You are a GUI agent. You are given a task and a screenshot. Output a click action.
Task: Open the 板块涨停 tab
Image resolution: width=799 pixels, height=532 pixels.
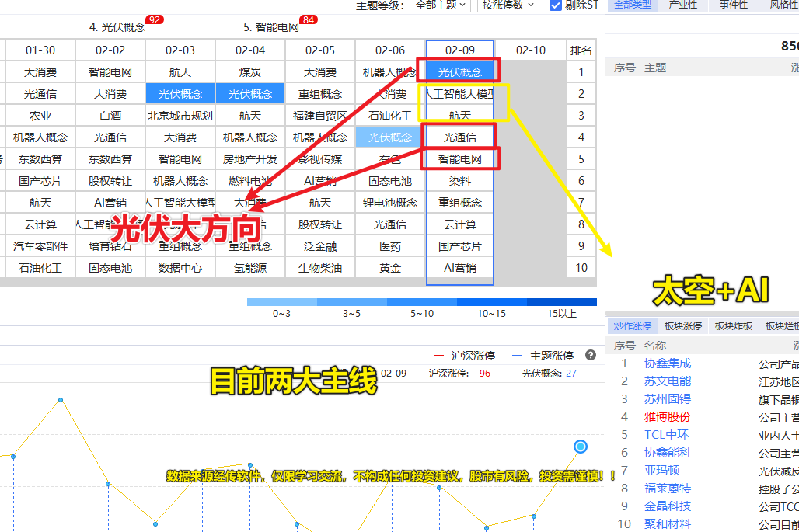[x=683, y=326]
